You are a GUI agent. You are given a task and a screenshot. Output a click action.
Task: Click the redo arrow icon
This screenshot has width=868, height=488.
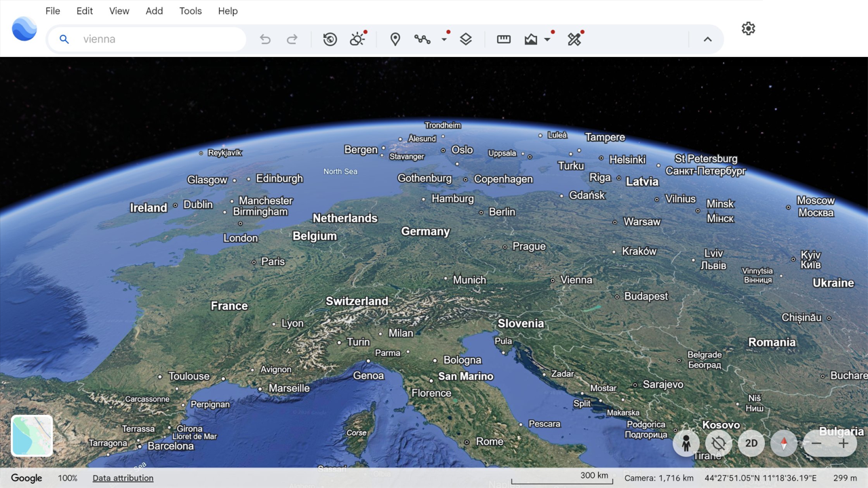tap(292, 39)
